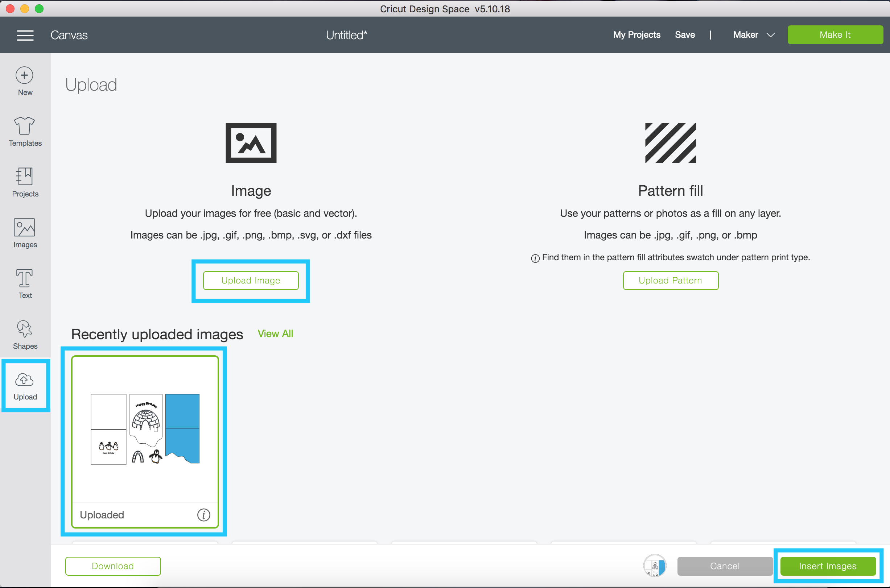Viewport: 890px width, 588px height.
Task: Click the Image section heading
Action: (251, 191)
